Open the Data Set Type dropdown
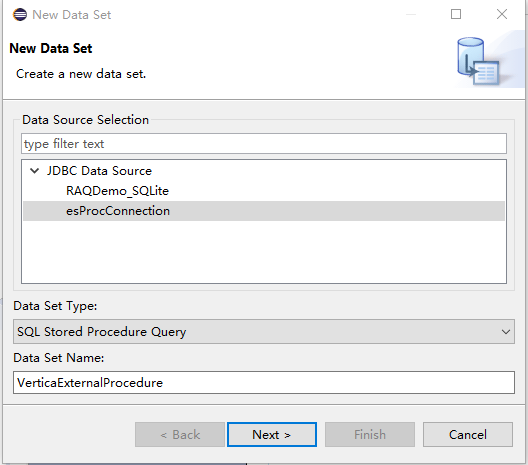The width and height of the screenshot is (528, 465). [264, 332]
